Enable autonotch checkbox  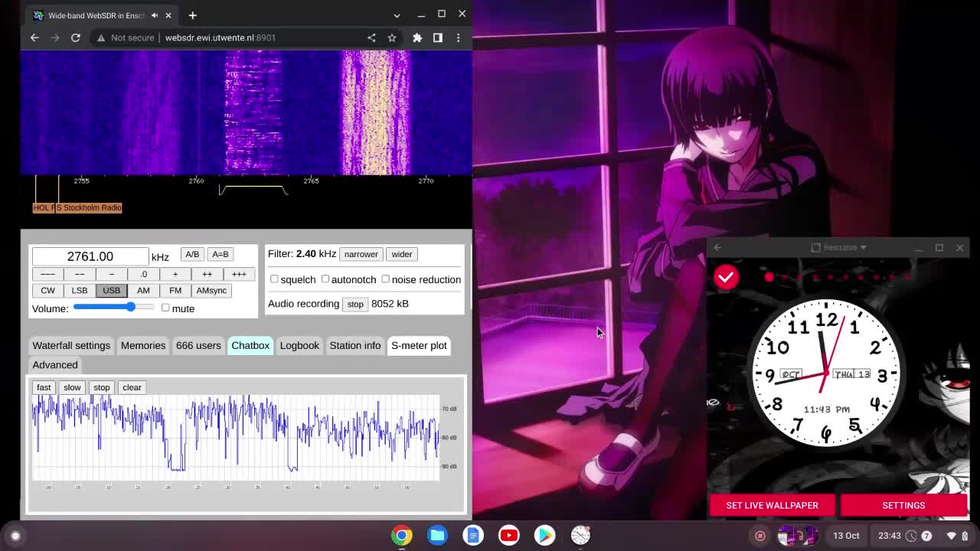325,279
